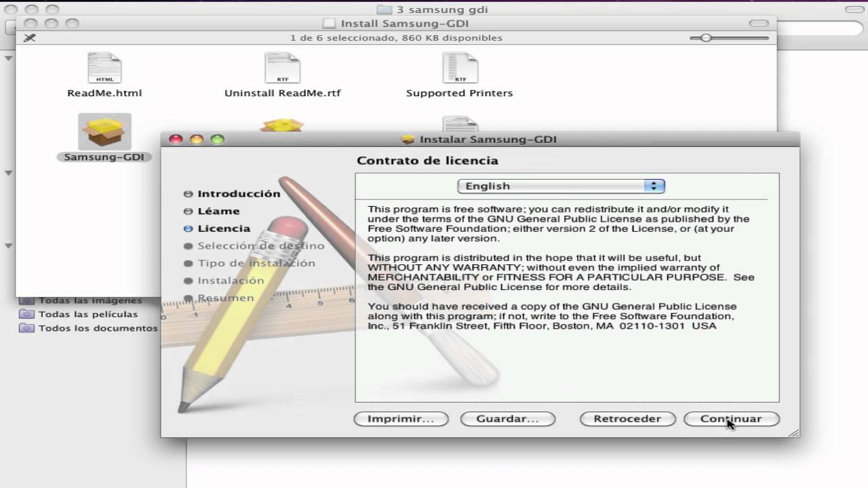This screenshot has width=868, height=488.
Task: Click the Supported Printers file label
Action: point(460,94)
